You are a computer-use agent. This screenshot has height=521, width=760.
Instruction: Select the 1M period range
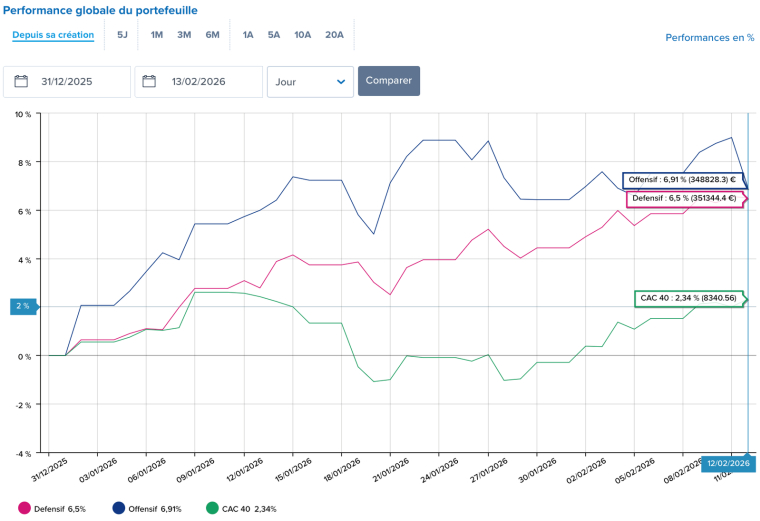157,35
